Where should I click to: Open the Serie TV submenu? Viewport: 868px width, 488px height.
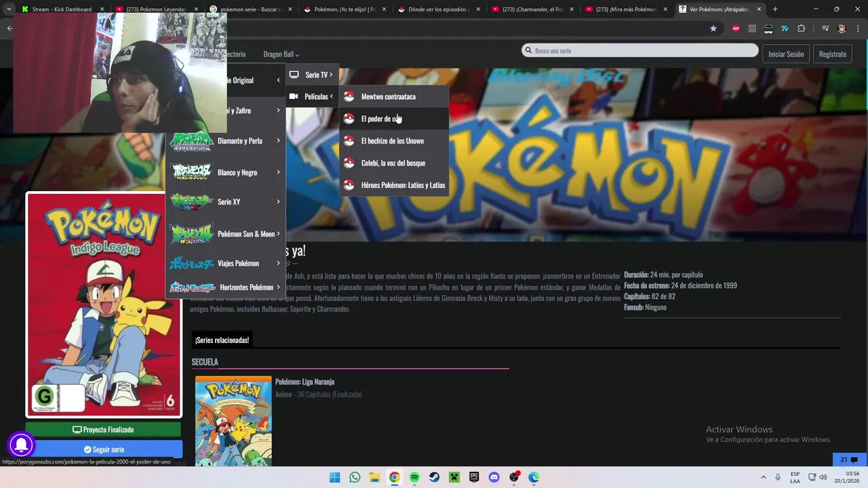point(312,75)
